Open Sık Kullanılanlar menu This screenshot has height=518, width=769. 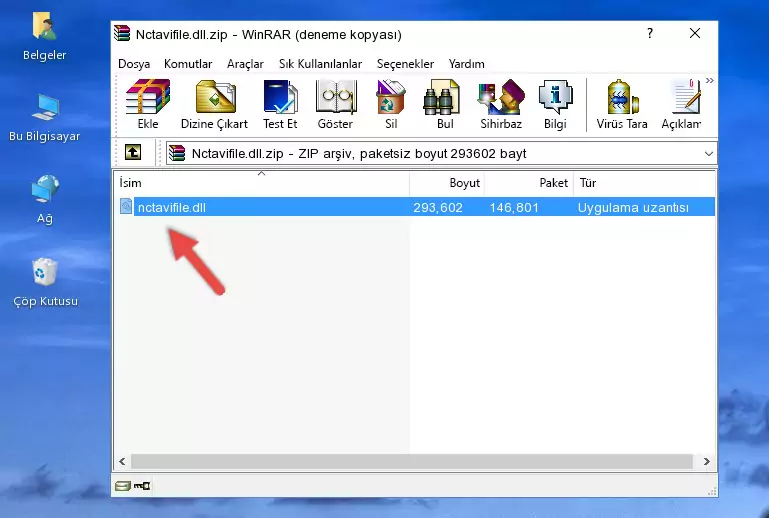coord(320,64)
